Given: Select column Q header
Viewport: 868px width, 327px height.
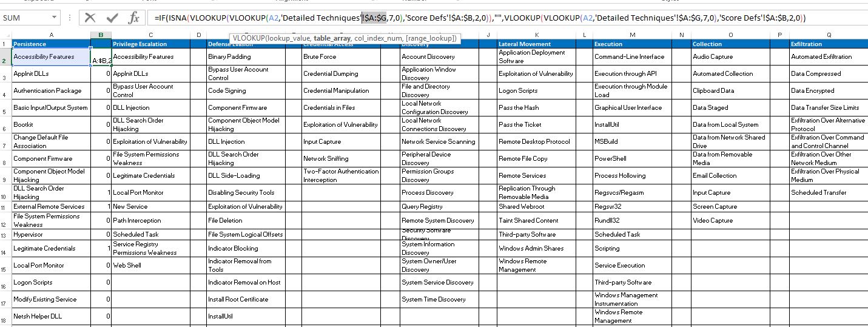Looking at the screenshot, I should (829, 35).
